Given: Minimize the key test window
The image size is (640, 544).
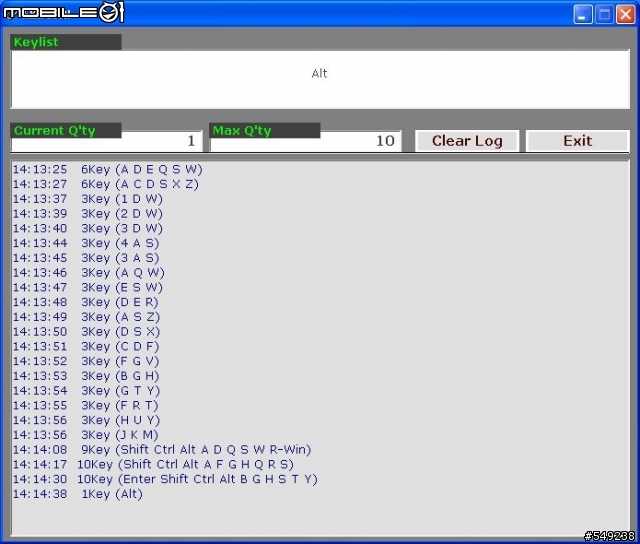Looking at the screenshot, I should click(582, 14).
